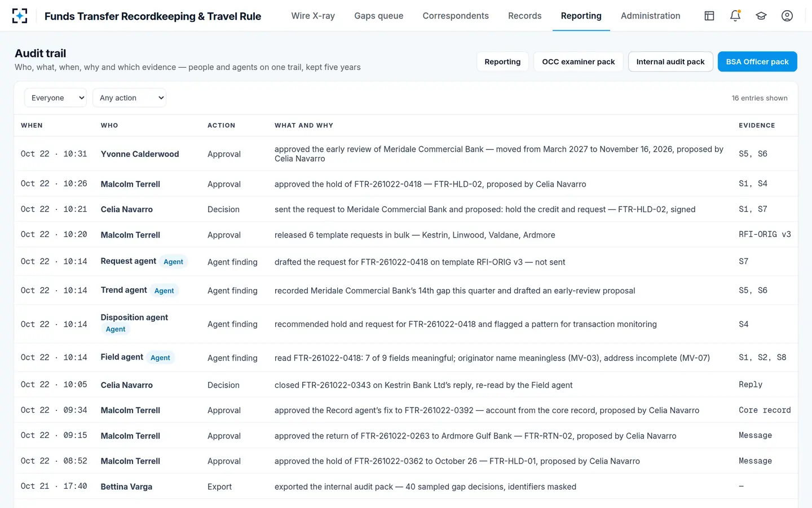The image size is (812, 508).
Task: Click the Core record evidence cell
Action: 765,410
